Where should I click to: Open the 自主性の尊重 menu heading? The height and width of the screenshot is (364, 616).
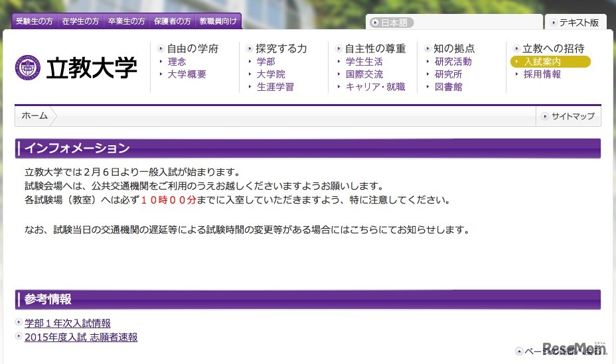pyautogui.click(x=375, y=48)
